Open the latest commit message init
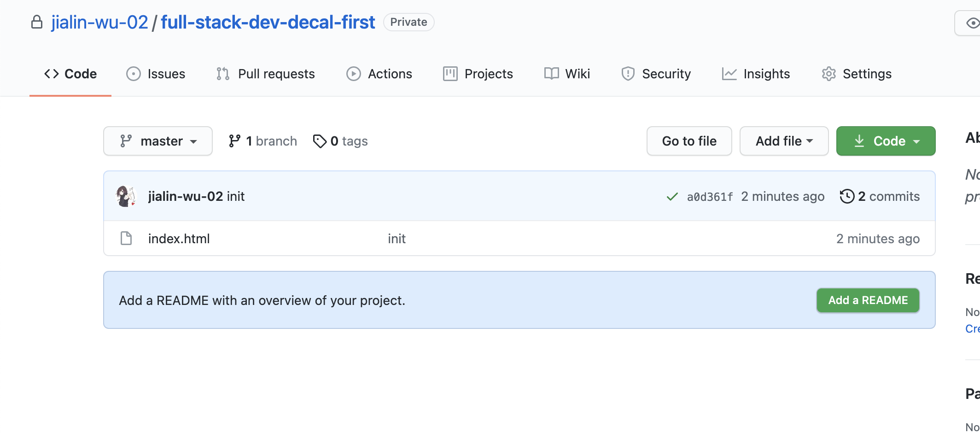Image resolution: width=980 pixels, height=433 pixels. click(x=236, y=196)
